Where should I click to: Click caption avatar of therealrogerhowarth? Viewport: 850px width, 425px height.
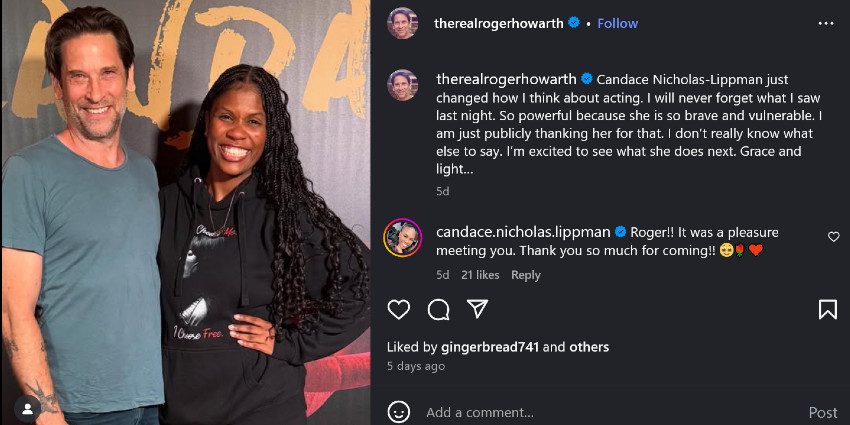click(x=402, y=85)
